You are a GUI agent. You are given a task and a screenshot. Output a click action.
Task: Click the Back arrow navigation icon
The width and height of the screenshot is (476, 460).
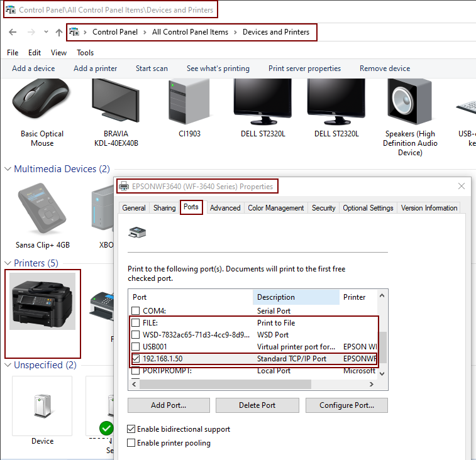[13, 32]
